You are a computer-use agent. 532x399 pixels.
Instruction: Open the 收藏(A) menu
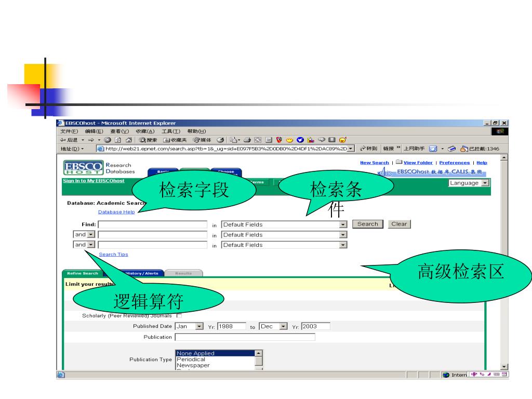point(145,131)
